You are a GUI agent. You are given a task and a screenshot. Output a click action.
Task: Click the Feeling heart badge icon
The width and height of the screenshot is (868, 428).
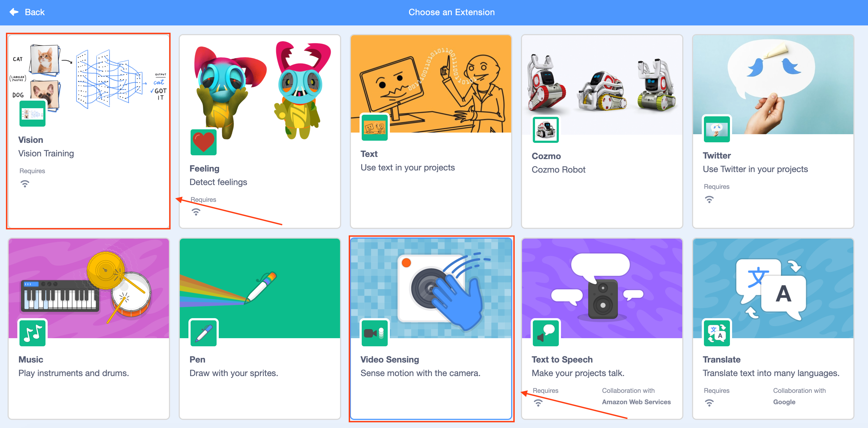(x=204, y=142)
